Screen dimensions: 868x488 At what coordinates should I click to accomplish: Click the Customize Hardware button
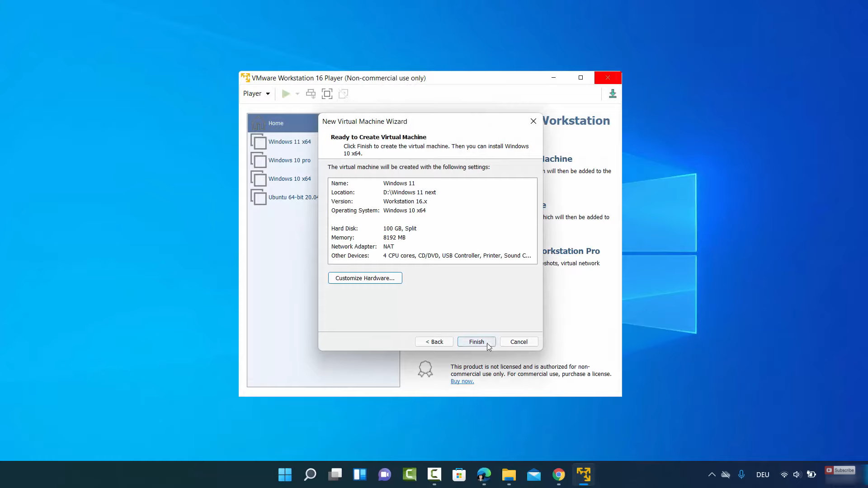point(365,278)
